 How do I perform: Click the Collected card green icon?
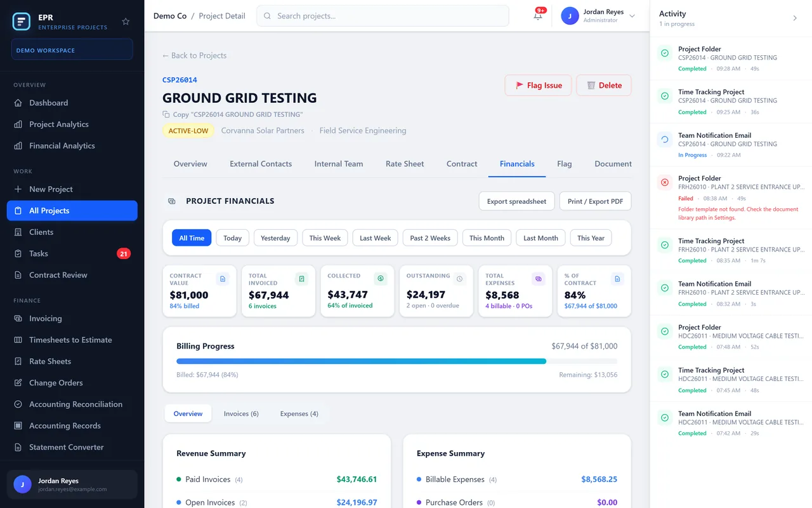coord(381,278)
